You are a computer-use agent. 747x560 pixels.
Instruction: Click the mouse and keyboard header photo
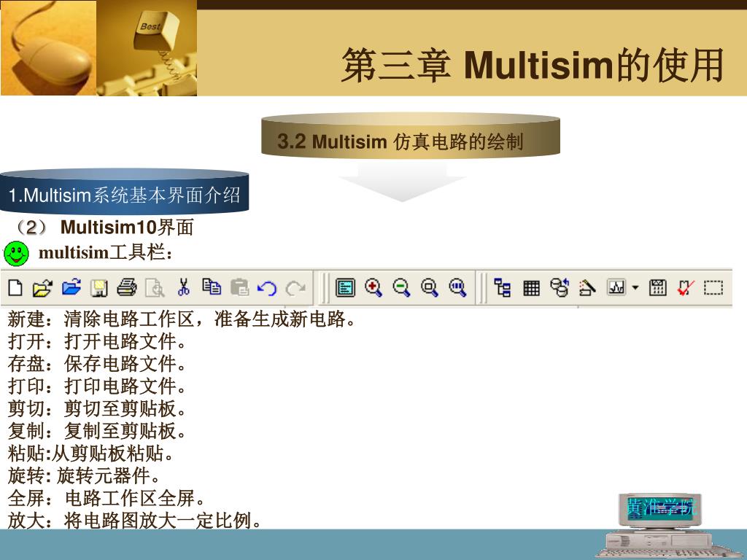pos(98,48)
